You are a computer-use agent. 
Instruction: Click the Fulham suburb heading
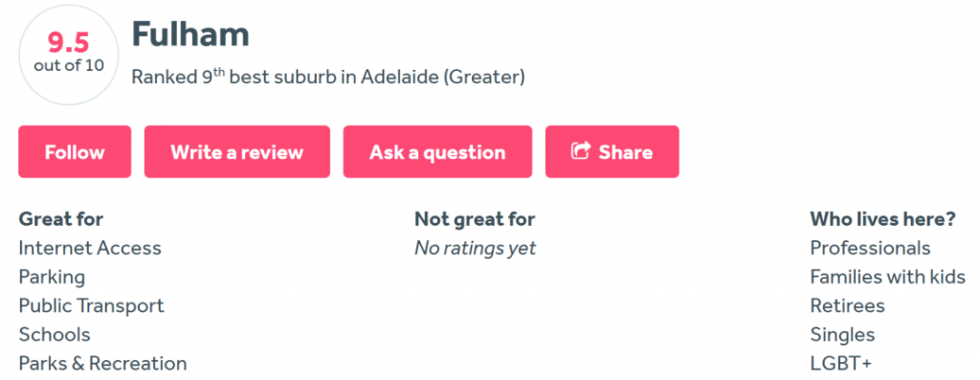tap(190, 34)
